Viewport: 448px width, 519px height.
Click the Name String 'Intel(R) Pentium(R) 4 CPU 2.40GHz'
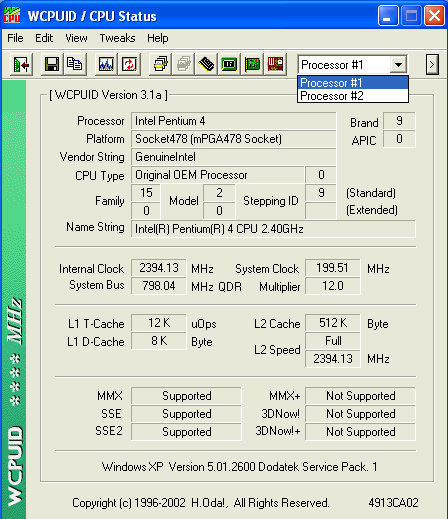pyautogui.click(x=273, y=229)
